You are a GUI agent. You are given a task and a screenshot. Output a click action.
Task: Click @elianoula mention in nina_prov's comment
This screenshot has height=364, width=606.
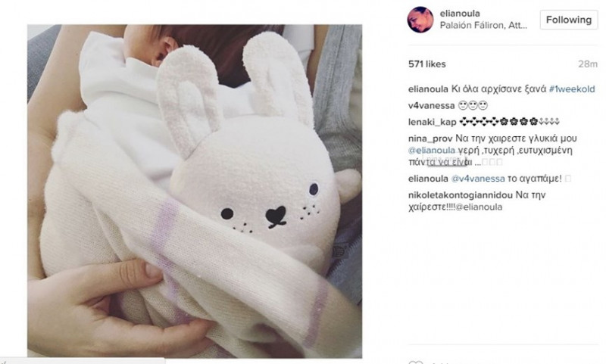point(432,150)
